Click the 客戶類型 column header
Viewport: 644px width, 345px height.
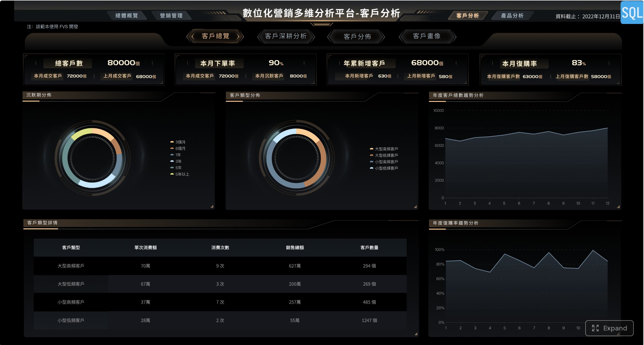(x=71, y=247)
